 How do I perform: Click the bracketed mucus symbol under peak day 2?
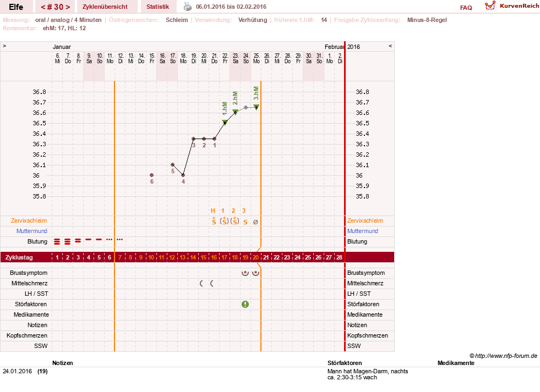[235, 221]
